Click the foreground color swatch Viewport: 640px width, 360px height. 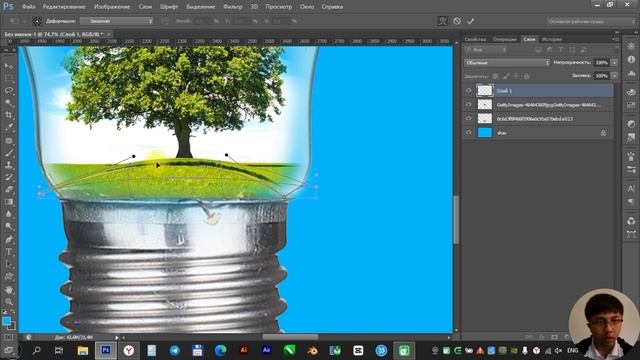point(6,321)
